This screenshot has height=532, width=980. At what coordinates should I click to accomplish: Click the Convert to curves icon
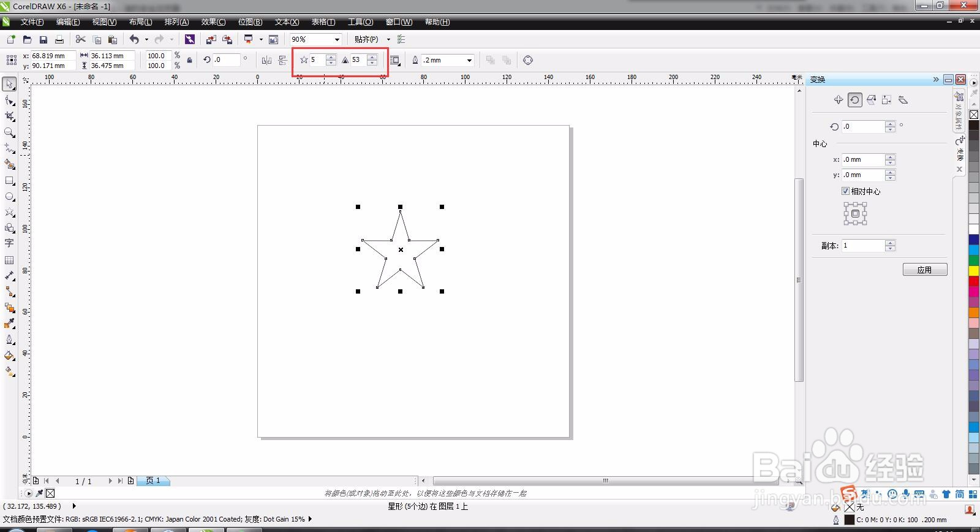point(528,60)
